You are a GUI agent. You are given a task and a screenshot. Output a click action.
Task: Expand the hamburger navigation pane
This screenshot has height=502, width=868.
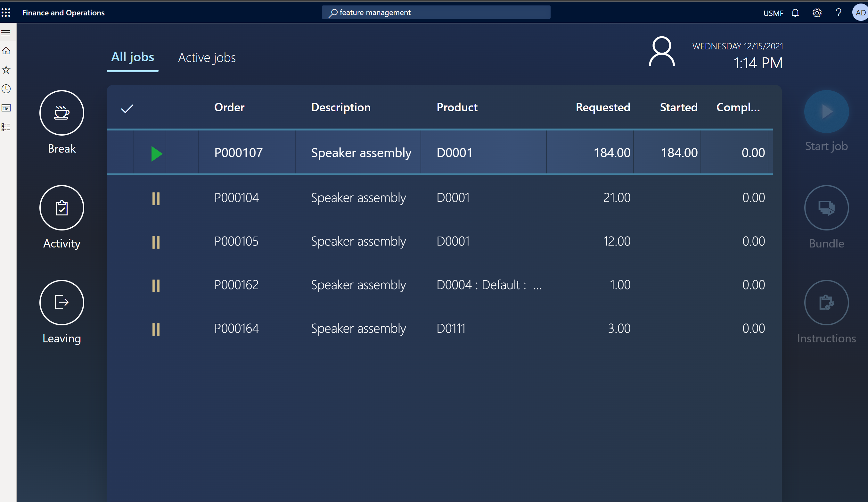click(x=6, y=33)
